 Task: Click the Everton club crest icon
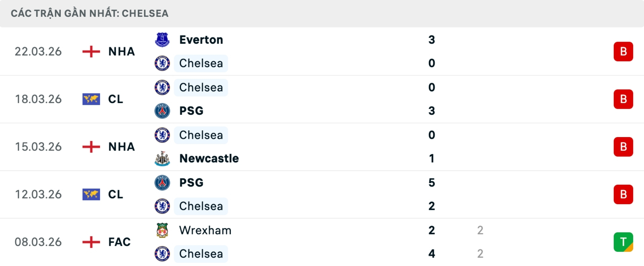point(162,40)
